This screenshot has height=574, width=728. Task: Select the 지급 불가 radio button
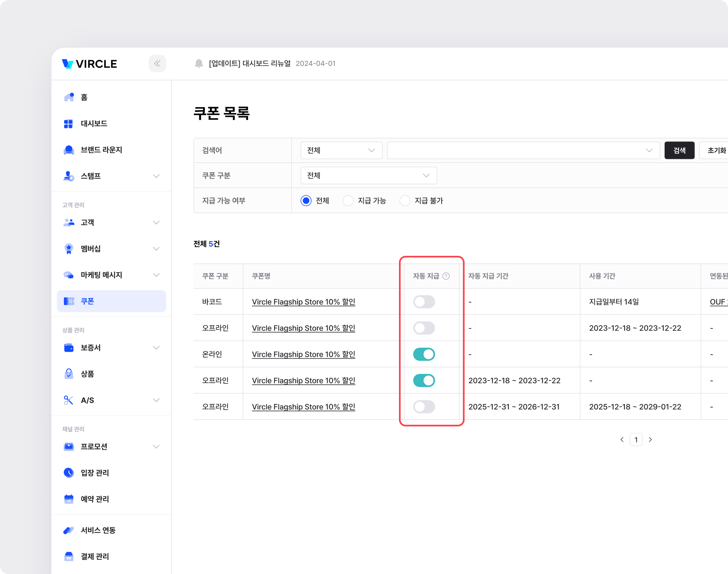point(405,200)
